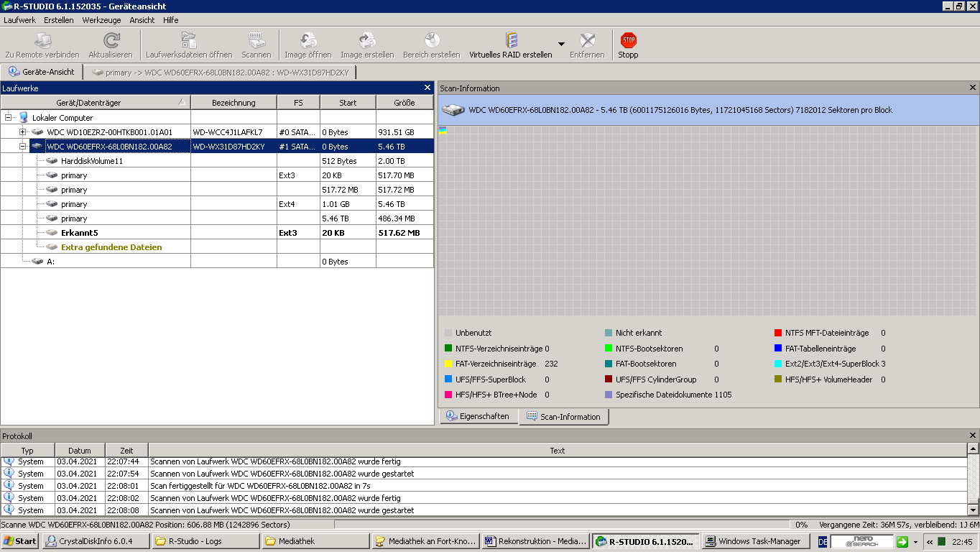The width and height of the screenshot is (980, 552).
Task: Click the DE language indicator
Action: 823,542
